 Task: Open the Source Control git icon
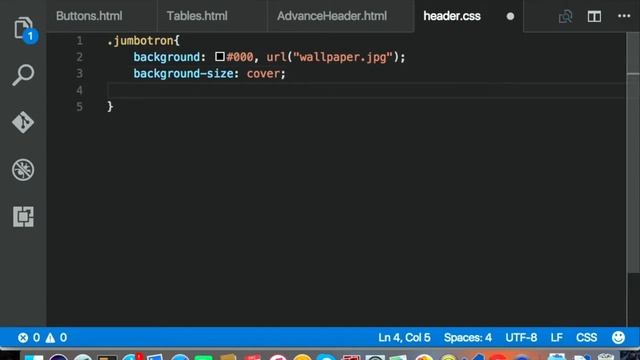(23, 122)
